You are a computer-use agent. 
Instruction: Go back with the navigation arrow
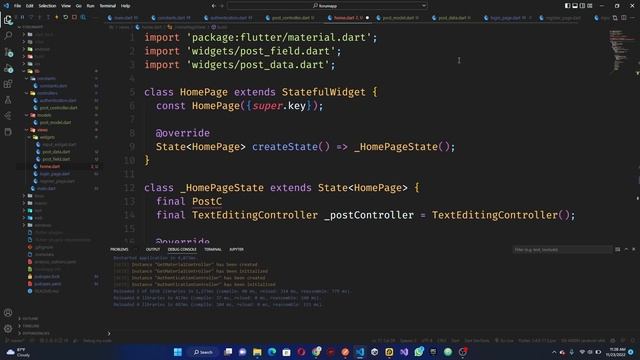pyautogui.click(x=213, y=6)
